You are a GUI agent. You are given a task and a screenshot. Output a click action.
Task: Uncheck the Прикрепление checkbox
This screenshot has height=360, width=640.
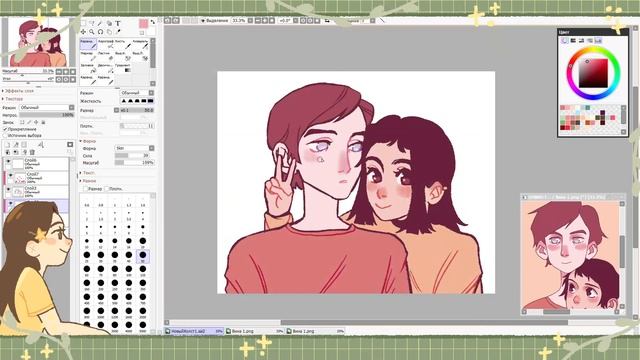5,129
